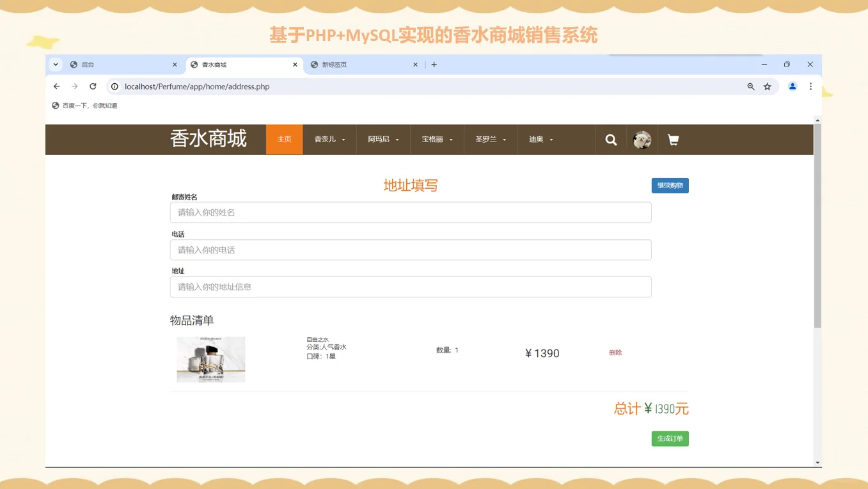
Task: Click the 自由之水 perfume thumbnail
Action: (210, 359)
